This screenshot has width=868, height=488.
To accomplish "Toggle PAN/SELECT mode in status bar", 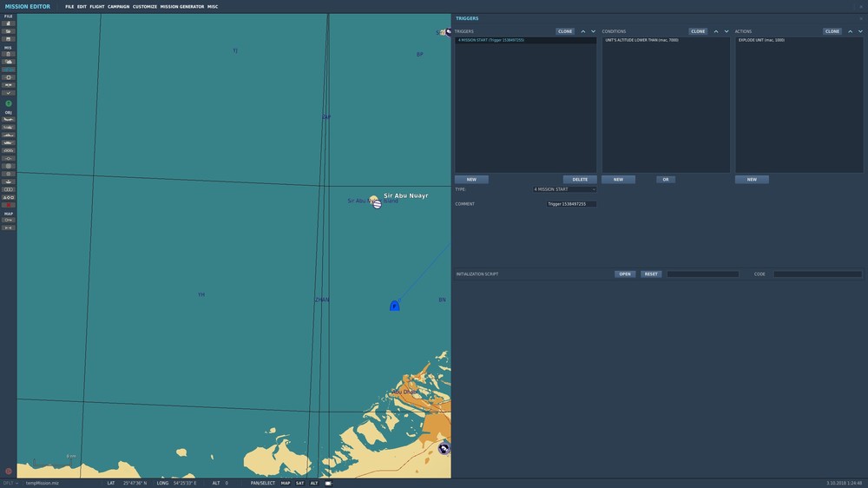I will point(263,483).
